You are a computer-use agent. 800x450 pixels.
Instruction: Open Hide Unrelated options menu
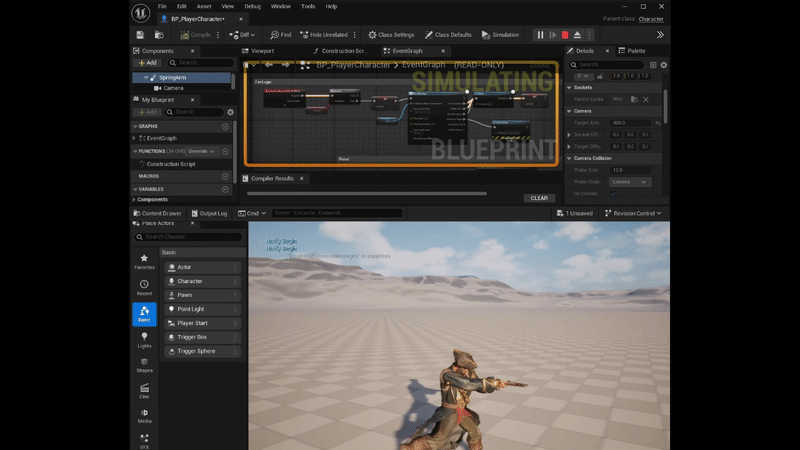(355, 35)
